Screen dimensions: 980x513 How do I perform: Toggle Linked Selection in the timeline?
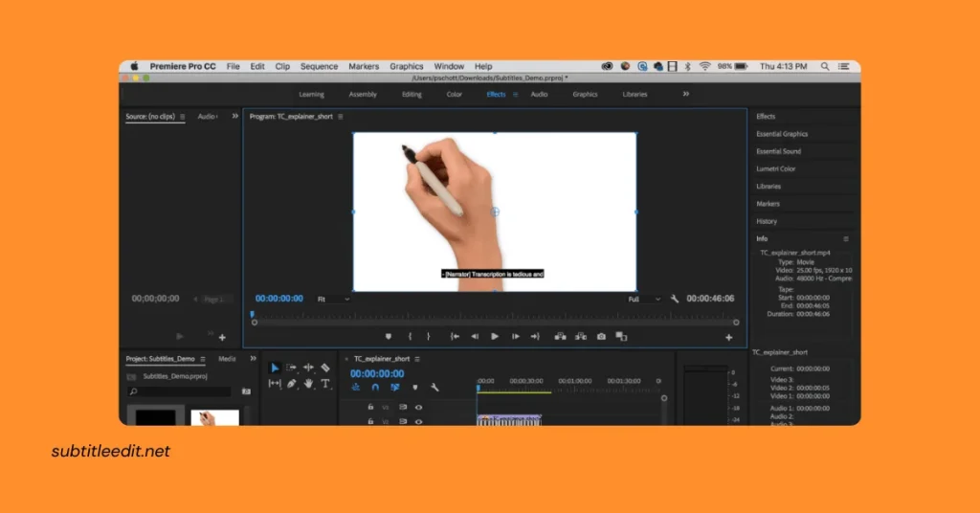[395, 388]
